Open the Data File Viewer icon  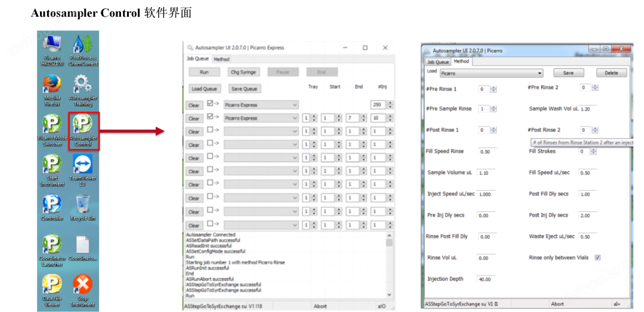52,291
